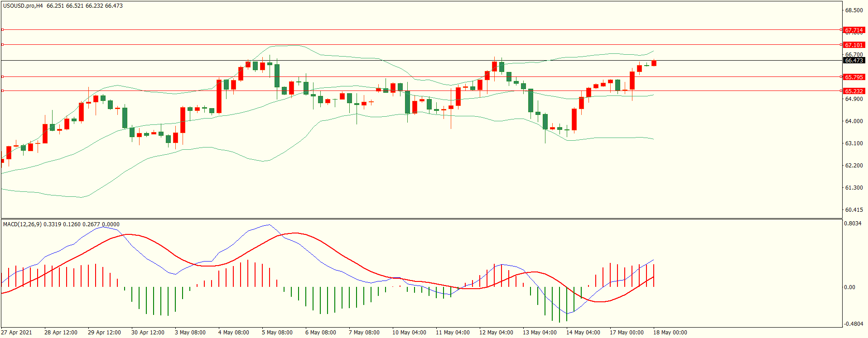
Task: Click the 64.900 price scale value
Action: 854,99
